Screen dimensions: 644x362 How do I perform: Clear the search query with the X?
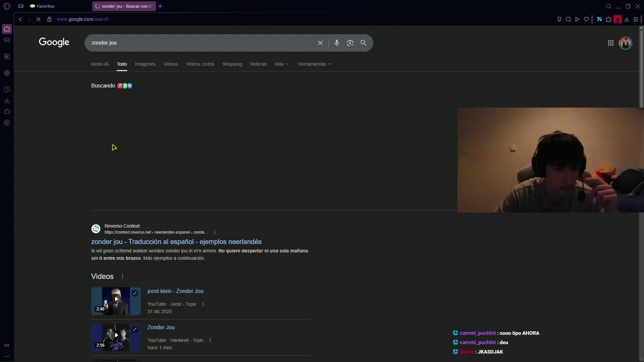click(x=320, y=43)
